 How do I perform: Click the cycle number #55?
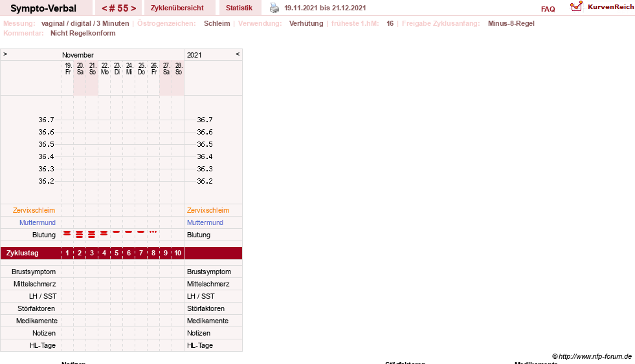click(x=118, y=8)
